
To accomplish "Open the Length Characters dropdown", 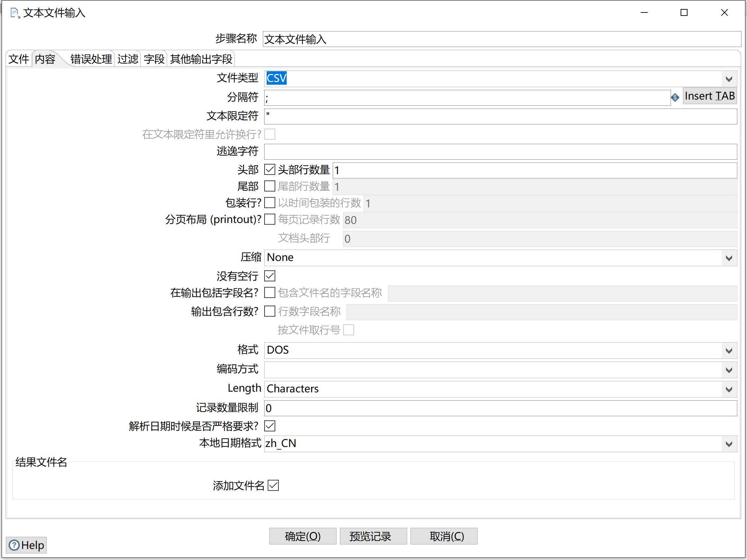I will point(729,389).
